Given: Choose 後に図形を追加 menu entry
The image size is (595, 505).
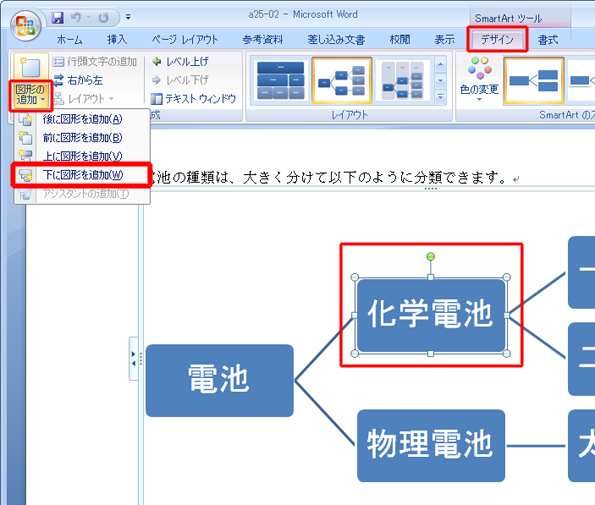Looking at the screenshot, I should click(82, 119).
